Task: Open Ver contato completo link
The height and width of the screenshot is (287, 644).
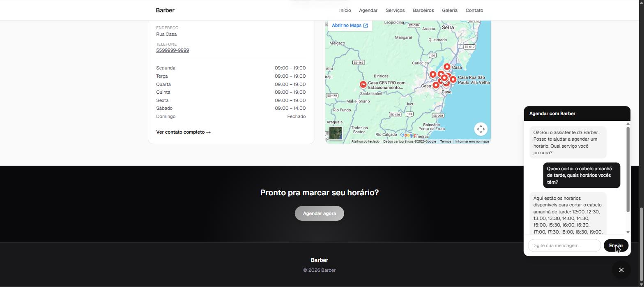Action: click(x=184, y=132)
